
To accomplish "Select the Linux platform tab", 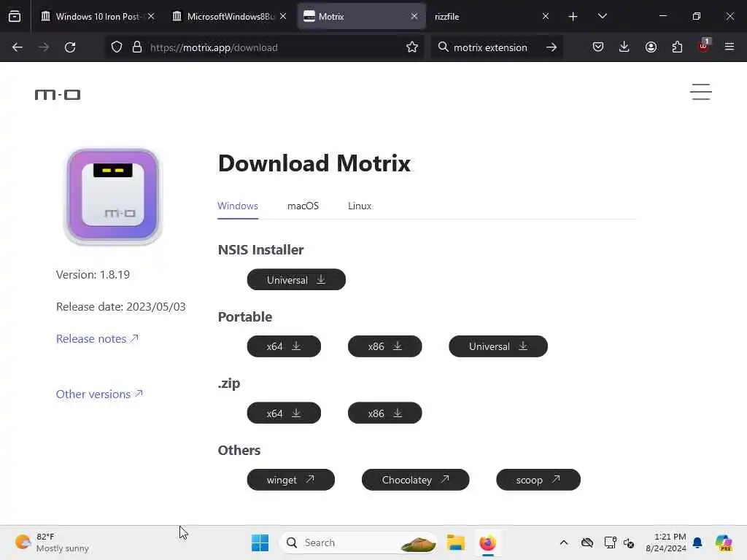I will click(360, 206).
